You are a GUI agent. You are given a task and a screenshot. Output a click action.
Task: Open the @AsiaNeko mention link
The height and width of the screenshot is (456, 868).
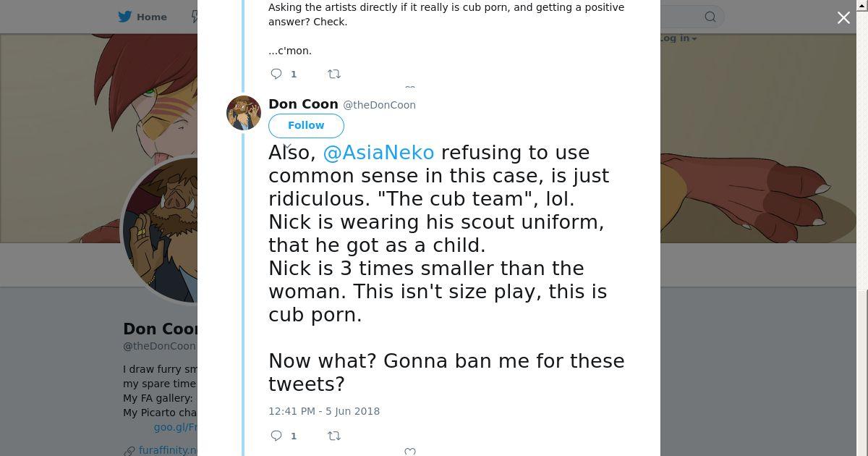point(378,153)
